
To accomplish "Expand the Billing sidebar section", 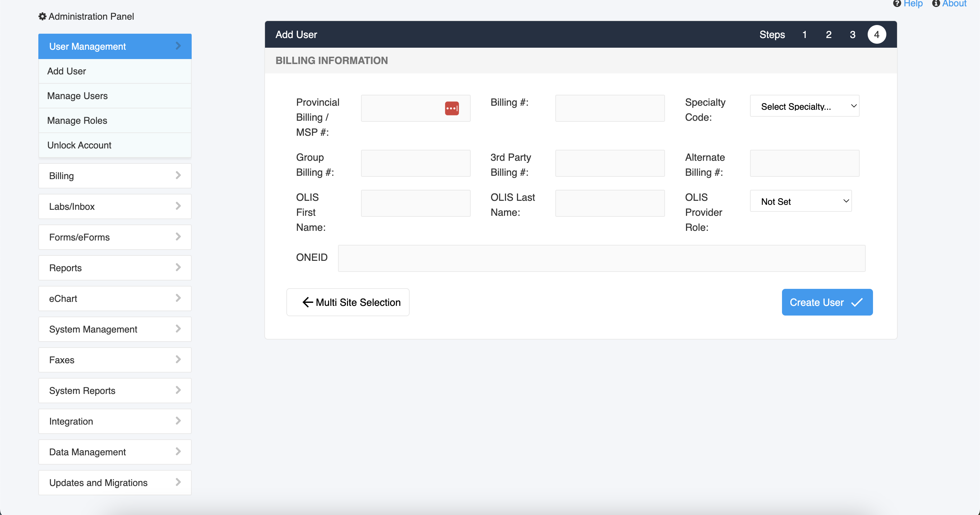I will pos(115,176).
